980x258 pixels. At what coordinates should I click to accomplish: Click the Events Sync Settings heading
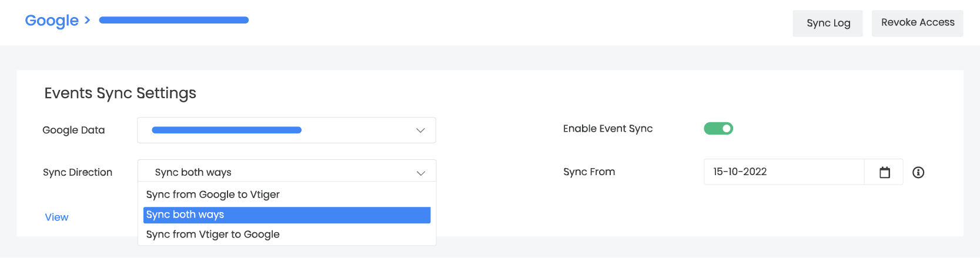coord(121,93)
